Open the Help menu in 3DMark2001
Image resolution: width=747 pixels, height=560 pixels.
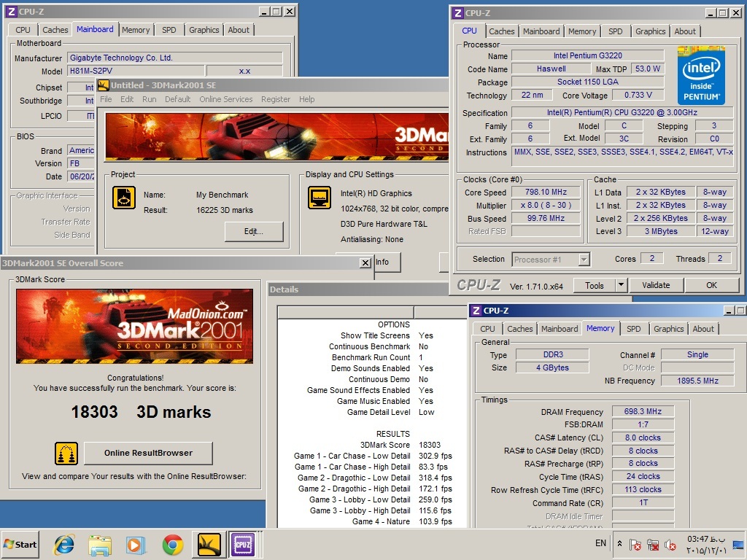coord(307,99)
